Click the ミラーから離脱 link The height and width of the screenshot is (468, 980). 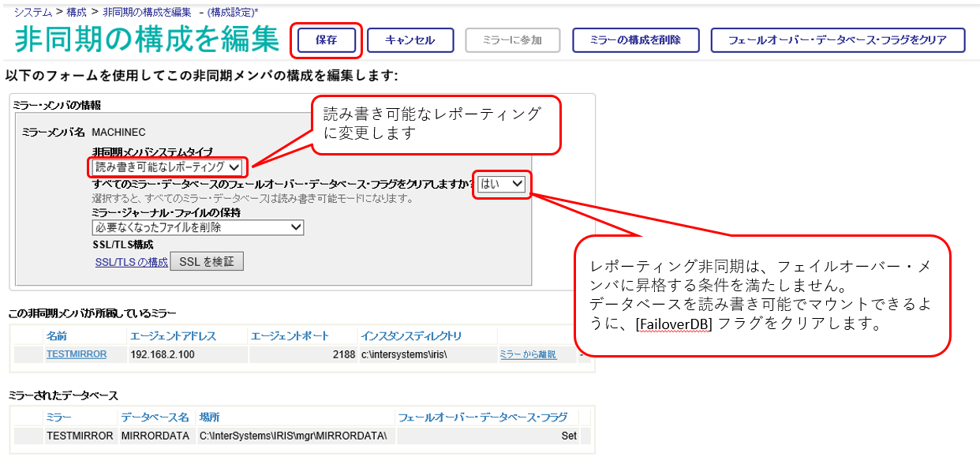pyautogui.click(x=528, y=355)
